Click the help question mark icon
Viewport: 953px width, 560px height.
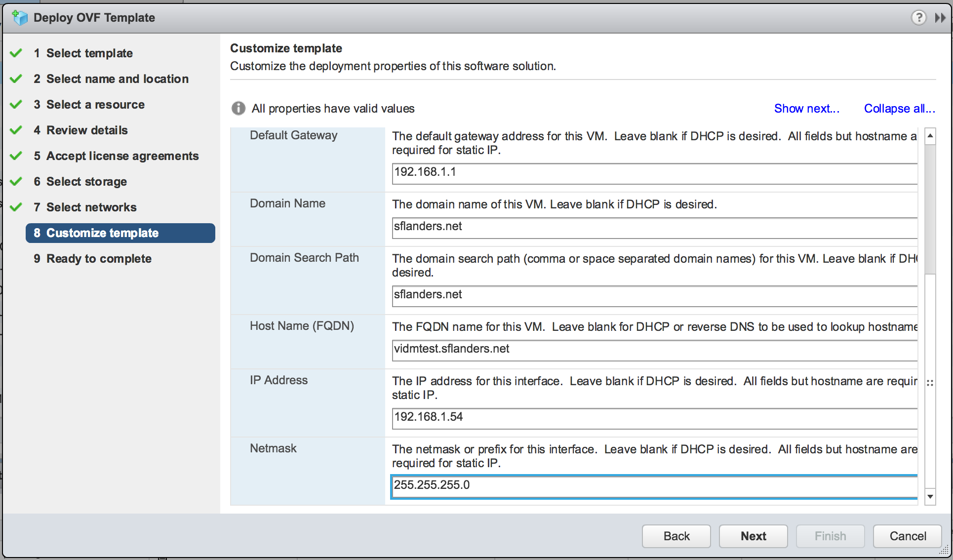[918, 18]
